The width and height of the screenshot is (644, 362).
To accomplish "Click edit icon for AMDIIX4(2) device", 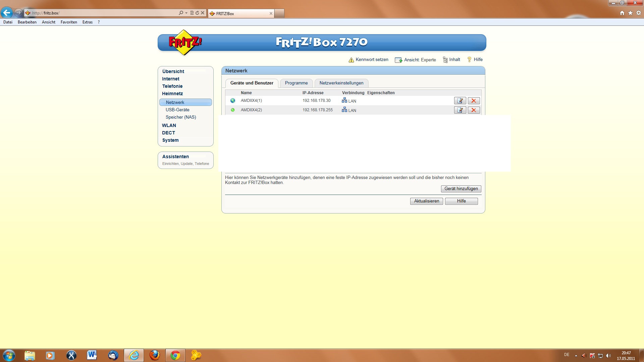I will point(460,110).
